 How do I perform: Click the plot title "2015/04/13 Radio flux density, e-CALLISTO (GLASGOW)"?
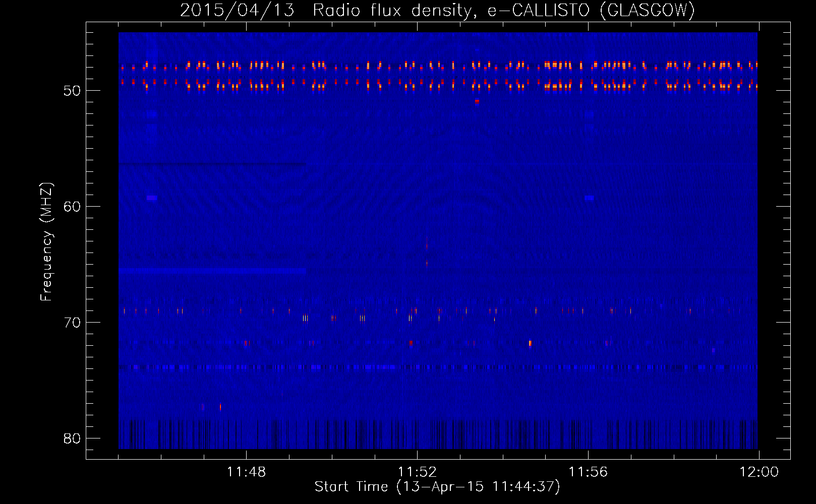pos(437,10)
